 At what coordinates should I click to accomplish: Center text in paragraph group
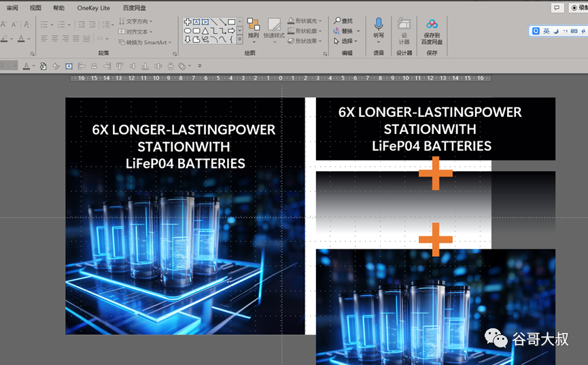point(55,38)
